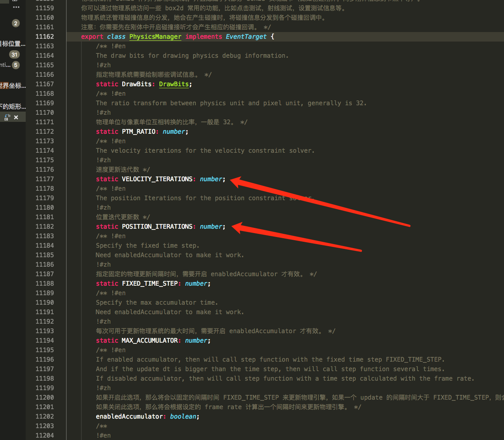Click number type after VELOCITY_ITERATIONS
504x440 pixels.
pos(211,179)
